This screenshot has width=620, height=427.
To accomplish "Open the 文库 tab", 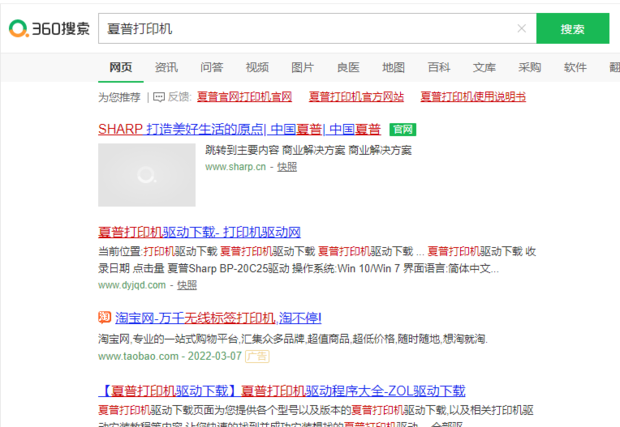I will [x=484, y=67].
